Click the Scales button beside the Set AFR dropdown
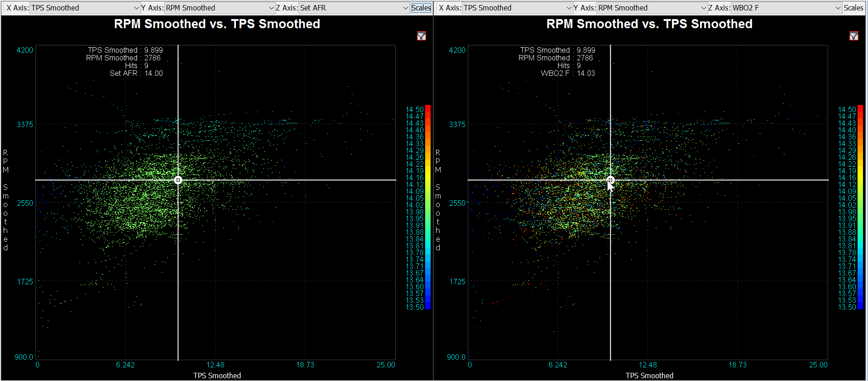 point(421,8)
